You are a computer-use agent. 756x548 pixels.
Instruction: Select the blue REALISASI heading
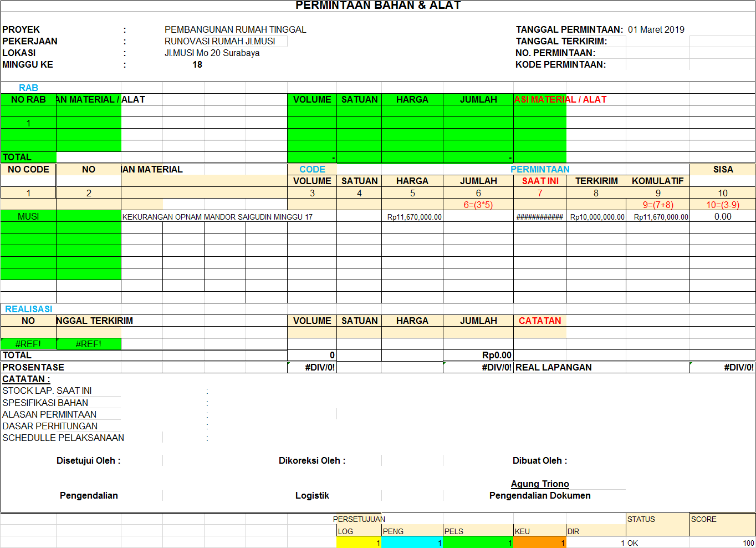tap(28, 309)
